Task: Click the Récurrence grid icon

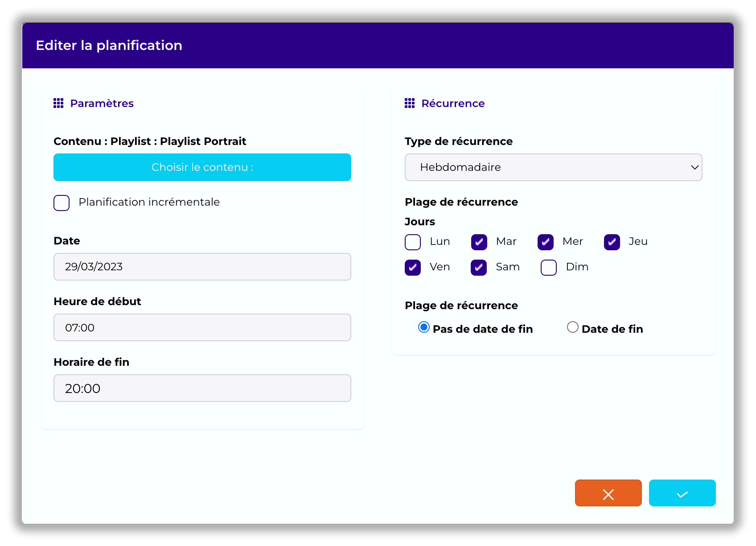Action: [410, 103]
